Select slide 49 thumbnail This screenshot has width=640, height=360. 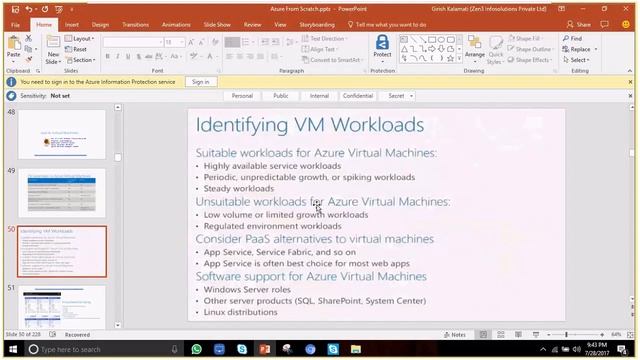(x=62, y=193)
